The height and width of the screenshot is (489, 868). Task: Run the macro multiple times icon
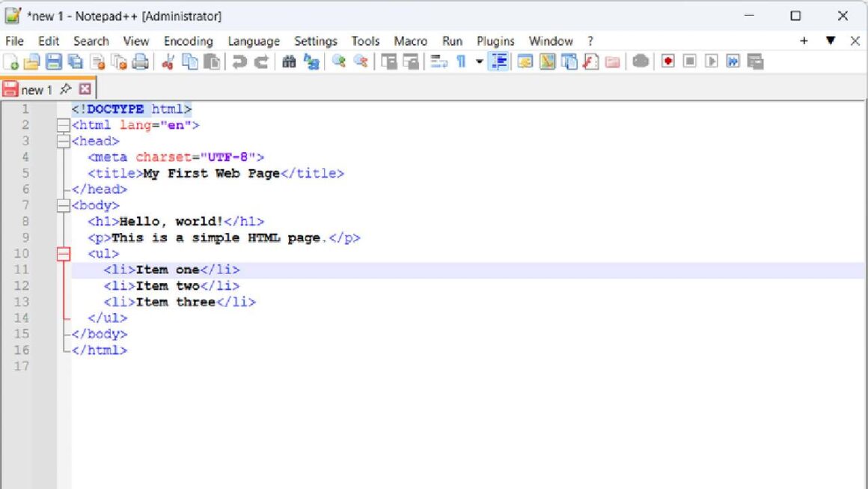pos(733,61)
